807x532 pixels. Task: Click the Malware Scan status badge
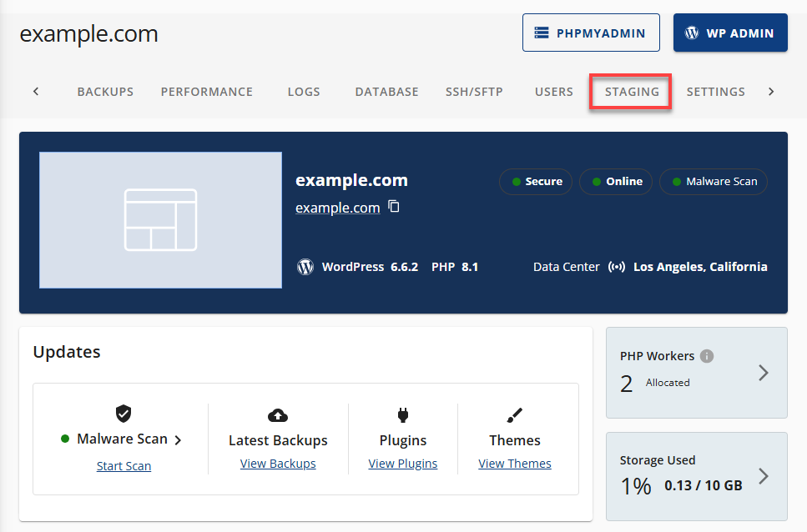(x=713, y=181)
